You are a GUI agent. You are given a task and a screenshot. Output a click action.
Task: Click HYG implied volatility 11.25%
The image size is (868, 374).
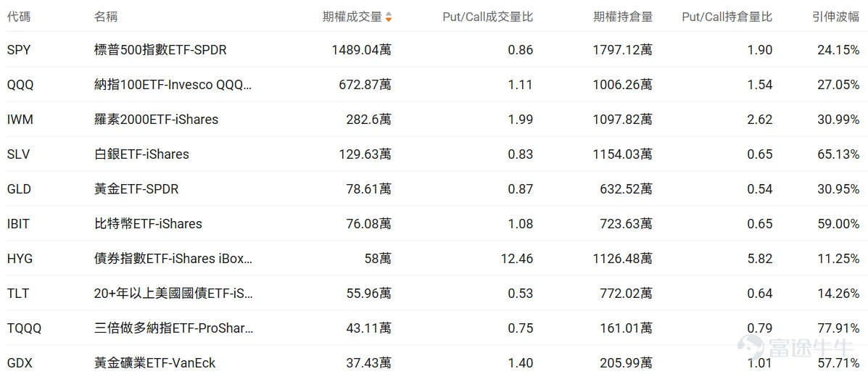[x=839, y=258]
